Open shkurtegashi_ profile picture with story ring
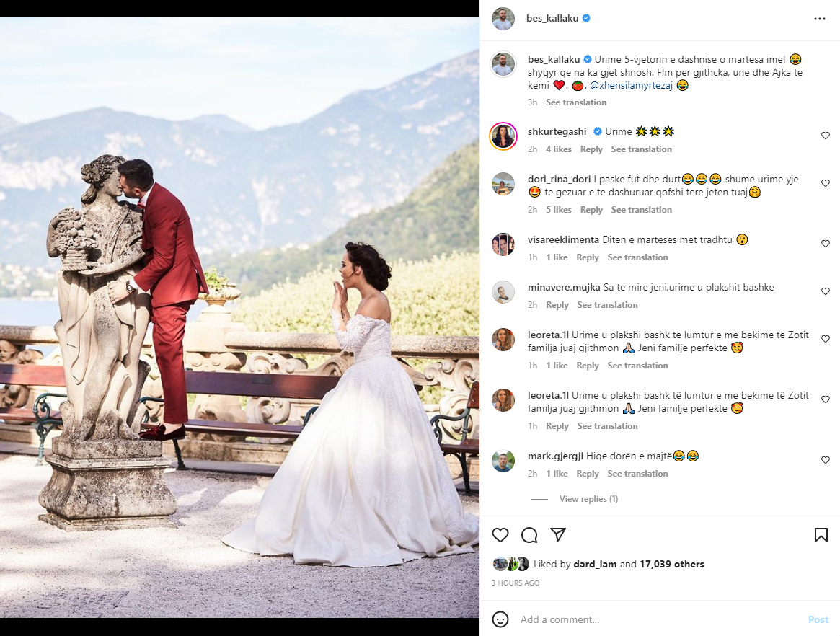This screenshot has height=636, width=840. (503, 136)
